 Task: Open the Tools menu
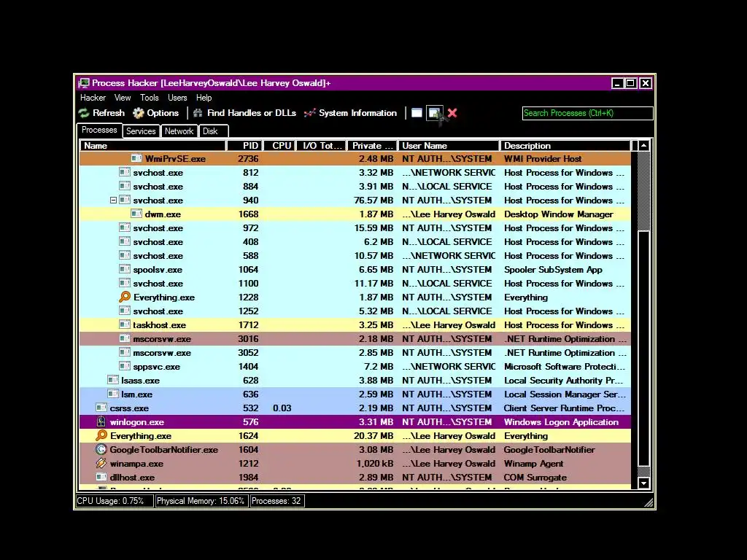click(149, 98)
